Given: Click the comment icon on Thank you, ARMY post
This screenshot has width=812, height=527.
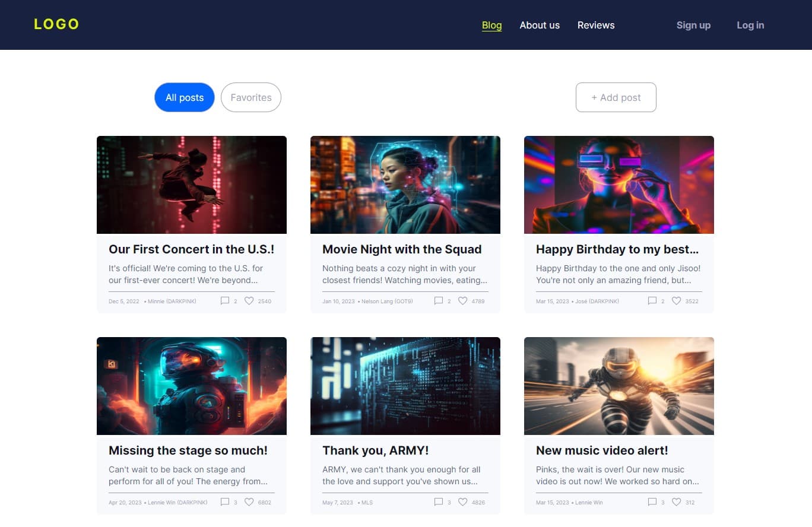Looking at the screenshot, I should coord(439,502).
